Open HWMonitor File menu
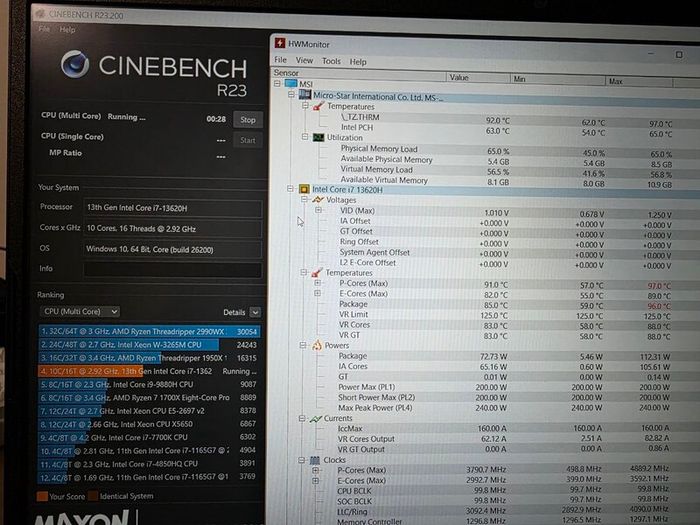700x525 pixels. coord(280,60)
